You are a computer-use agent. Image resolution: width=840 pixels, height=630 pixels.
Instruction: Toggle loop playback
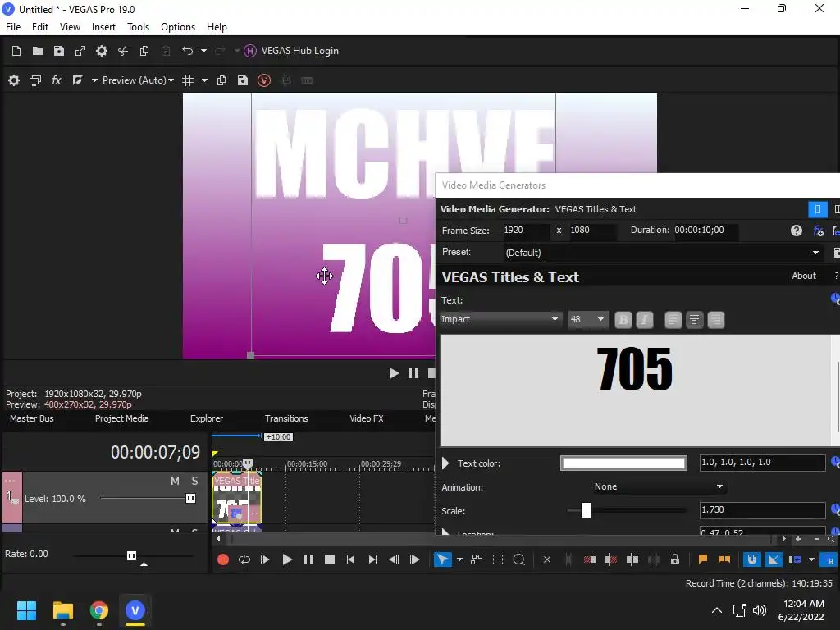coord(244,559)
